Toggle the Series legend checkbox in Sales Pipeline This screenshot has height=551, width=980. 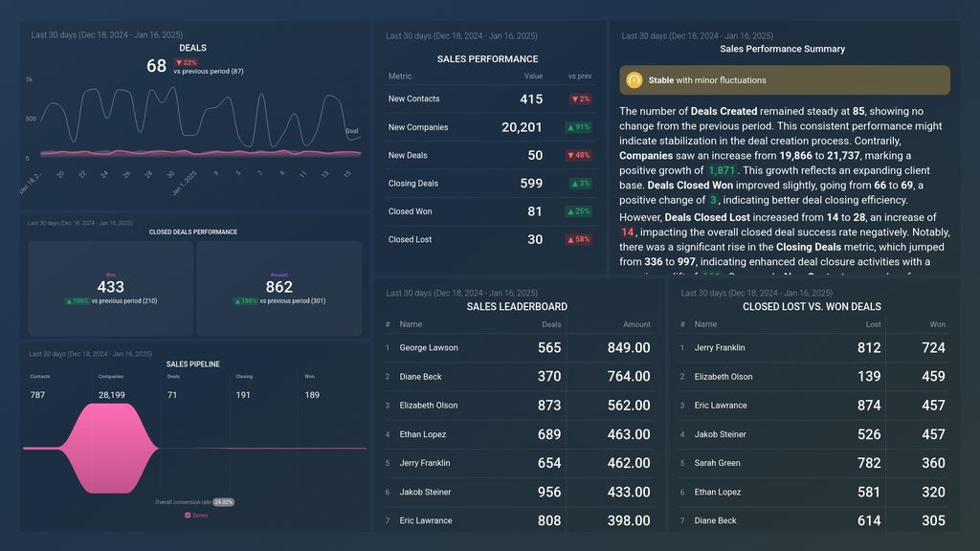tap(188, 516)
